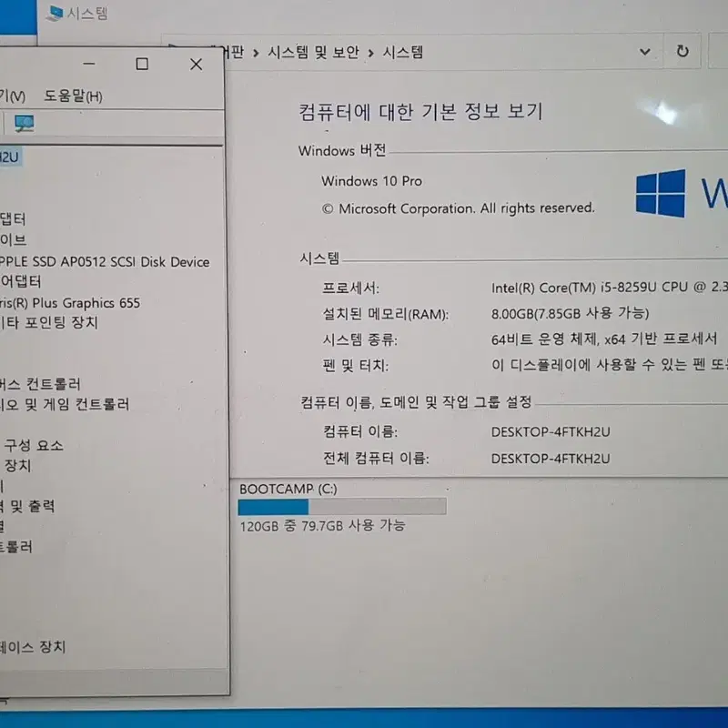Image resolution: width=728 pixels, height=728 pixels.
Task: Minimize the Device Manager window
Action: click(89, 64)
